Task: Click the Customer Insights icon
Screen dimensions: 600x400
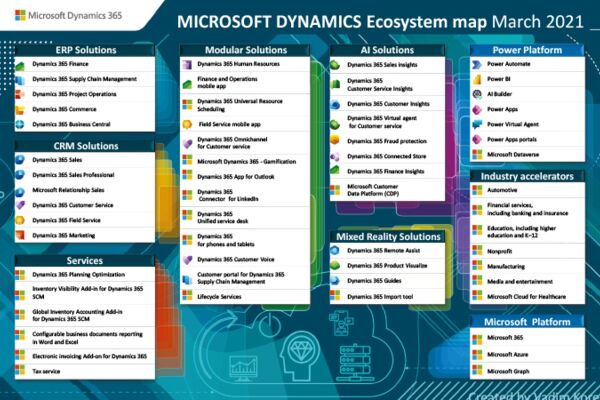Action: pyautogui.click(x=335, y=104)
